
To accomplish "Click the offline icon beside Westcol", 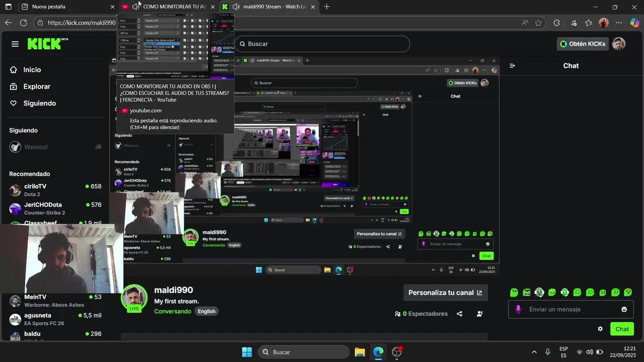I will 99,147.
